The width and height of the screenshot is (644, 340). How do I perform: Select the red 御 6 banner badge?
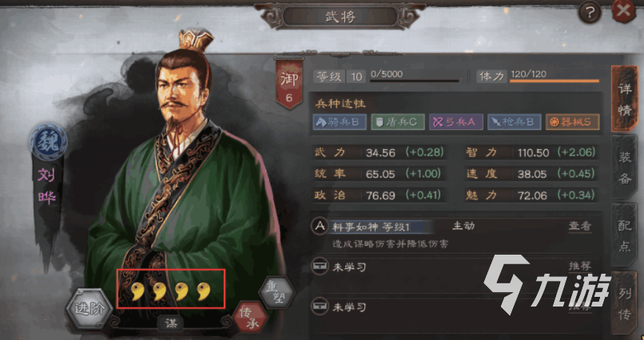[289, 85]
